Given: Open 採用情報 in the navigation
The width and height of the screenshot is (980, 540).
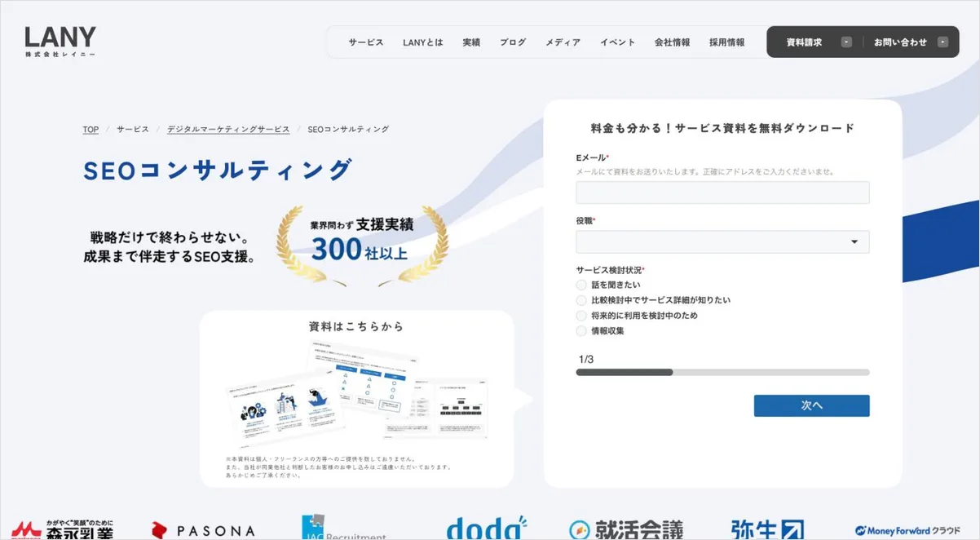Looking at the screenshot, I should pos(726,42).
